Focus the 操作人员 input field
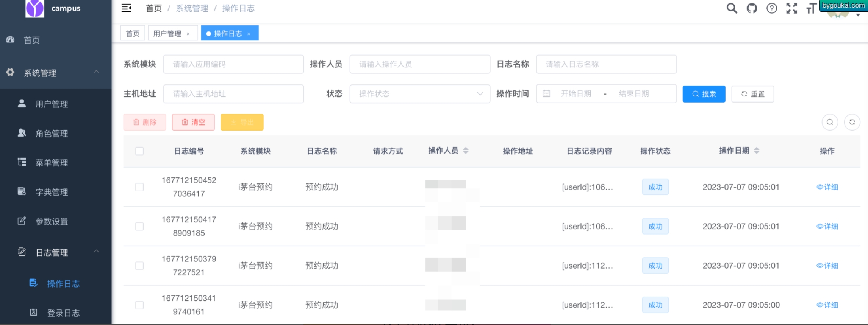Image resolution: width=868 pixels, height=325 pixels. click(420, 64)
